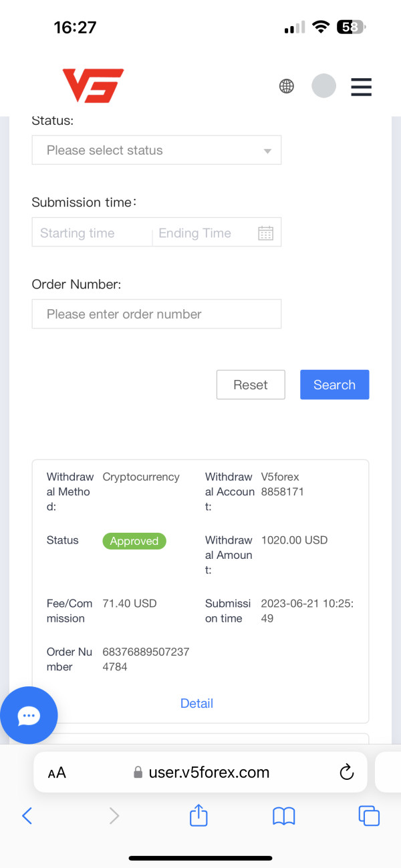Tap the V5 logo in header
Image resolution: width=401 pixels, height=868 pixels.
click(x=93, y=85)
